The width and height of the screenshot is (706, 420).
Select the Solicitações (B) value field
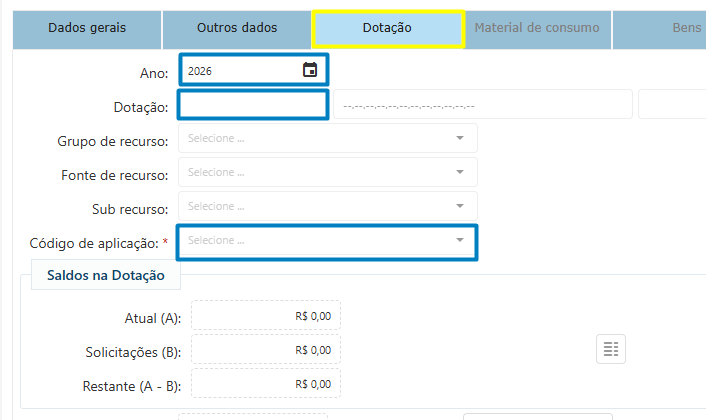coord(266,350)
